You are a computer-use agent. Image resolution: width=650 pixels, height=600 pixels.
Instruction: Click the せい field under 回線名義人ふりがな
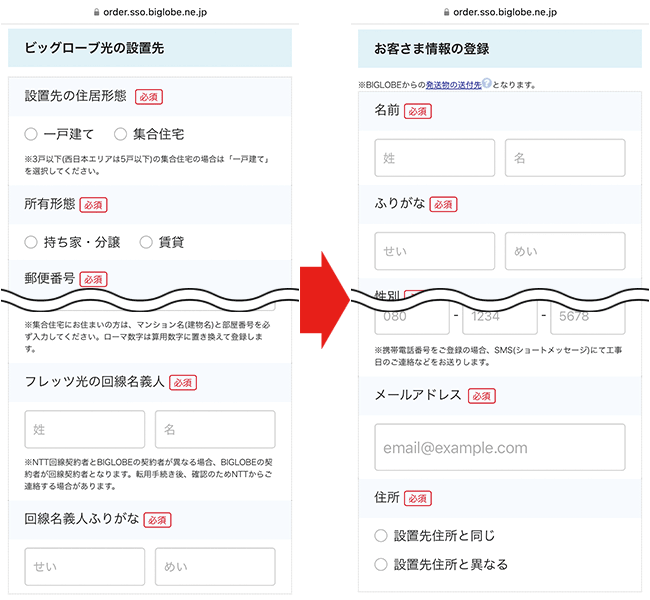point(85,566)
